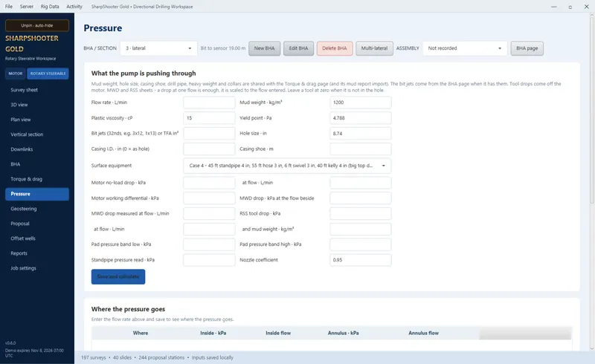Open Survey sheet page
The image size is (595, 364).
[x=37, y=90]
